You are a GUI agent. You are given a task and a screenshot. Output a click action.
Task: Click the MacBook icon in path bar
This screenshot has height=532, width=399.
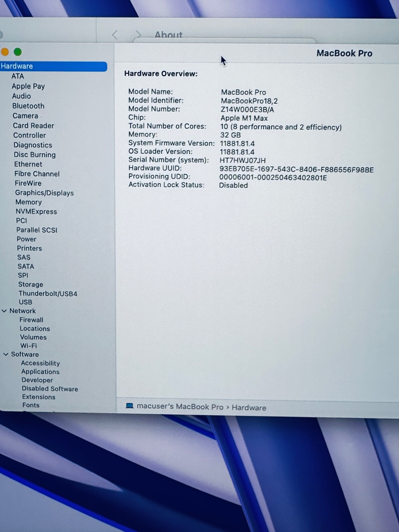click(130, 406)
